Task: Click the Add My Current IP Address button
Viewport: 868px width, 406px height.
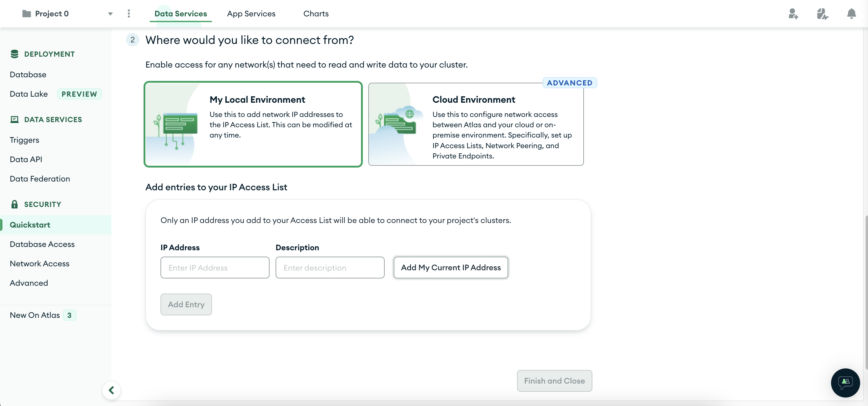Action: pyautogui.click(x=451, y=268)
